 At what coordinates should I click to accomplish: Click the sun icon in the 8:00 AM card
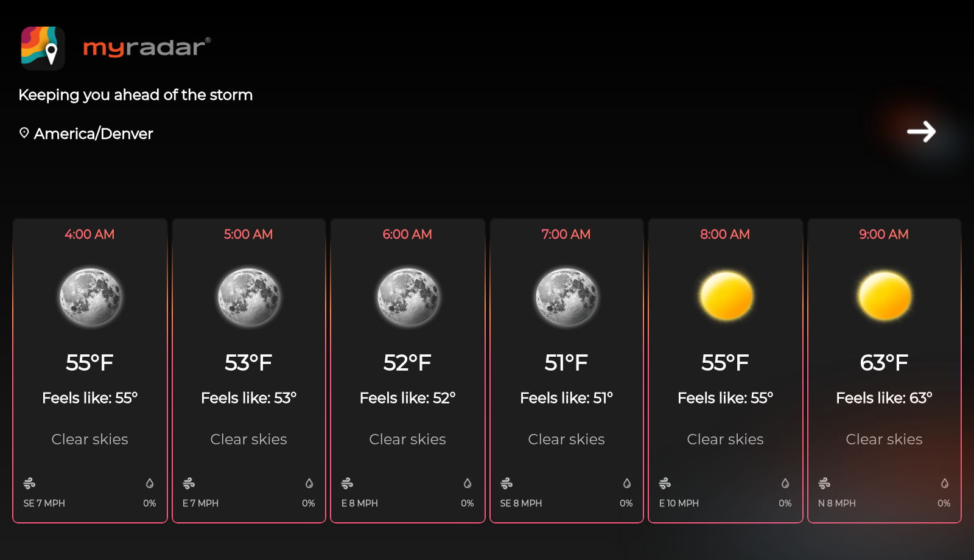coord(726,296)
